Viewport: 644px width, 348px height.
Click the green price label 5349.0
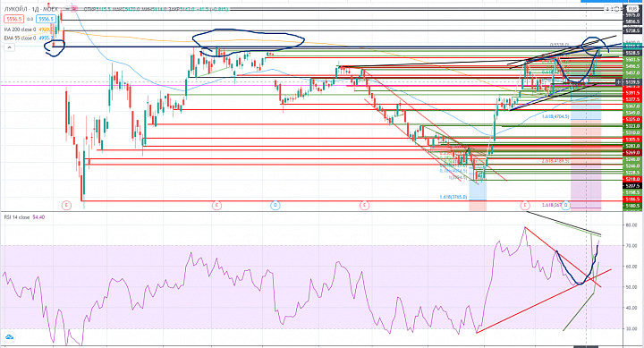pyautogui.click(x=632, y=113)
